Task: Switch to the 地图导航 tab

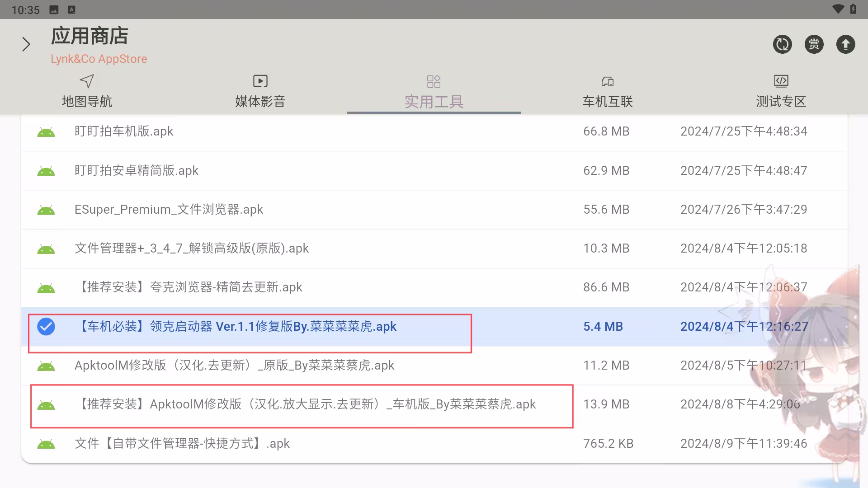Action: coord(87,92)
